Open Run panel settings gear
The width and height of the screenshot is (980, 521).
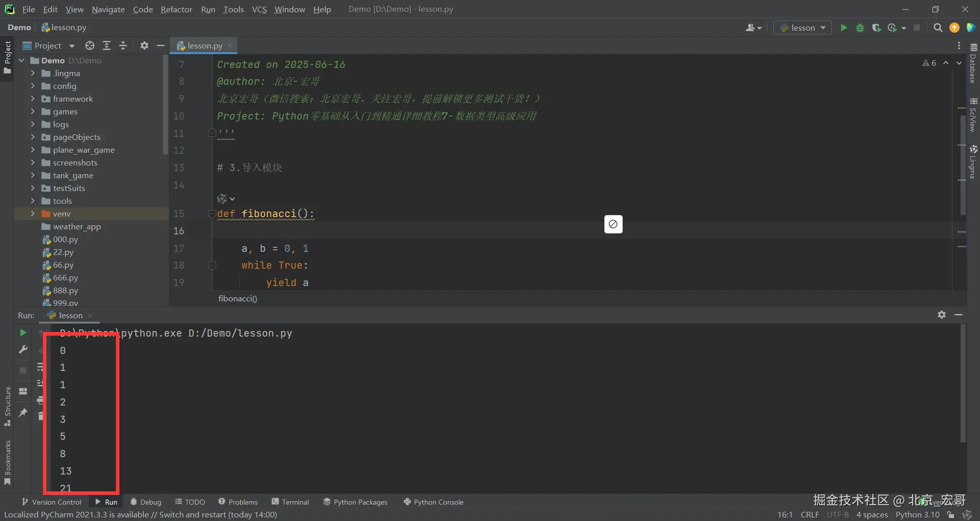coord(942,315)
